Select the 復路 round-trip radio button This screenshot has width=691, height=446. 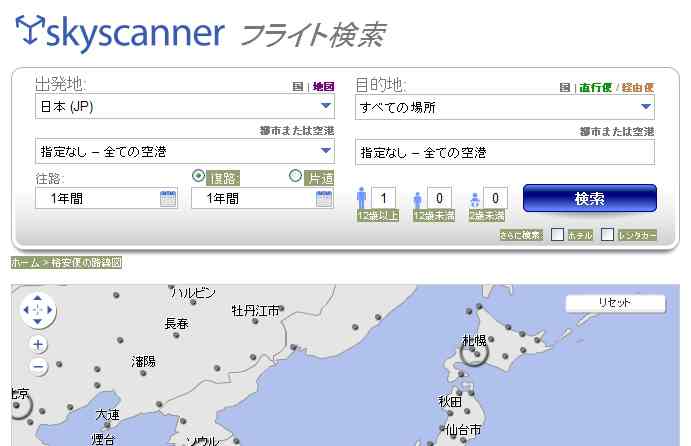198,177
